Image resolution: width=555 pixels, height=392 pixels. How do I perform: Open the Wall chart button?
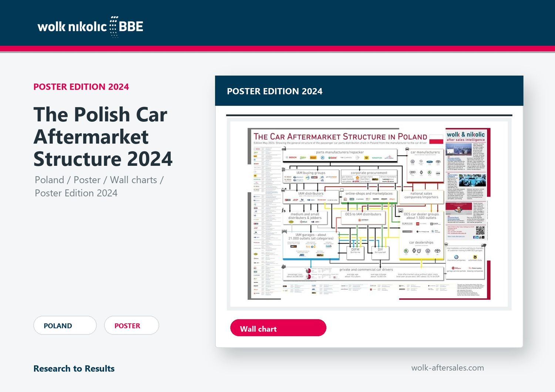coord(278,328)
